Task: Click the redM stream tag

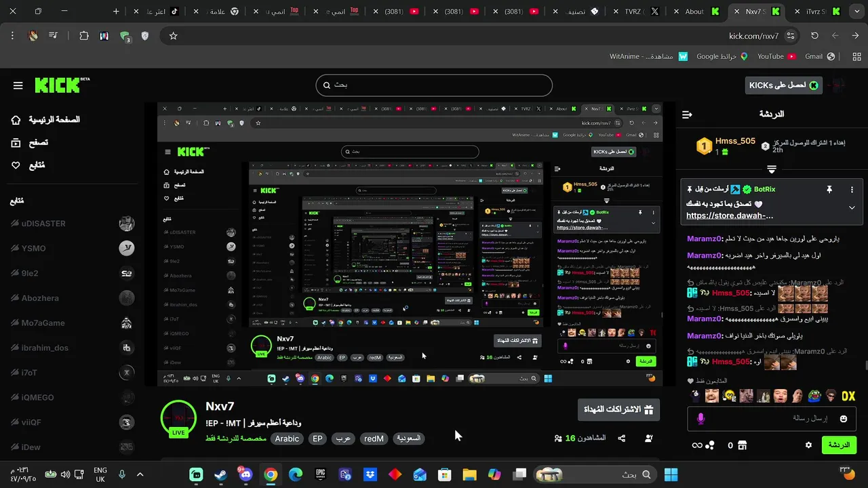Action: [374, 439]
